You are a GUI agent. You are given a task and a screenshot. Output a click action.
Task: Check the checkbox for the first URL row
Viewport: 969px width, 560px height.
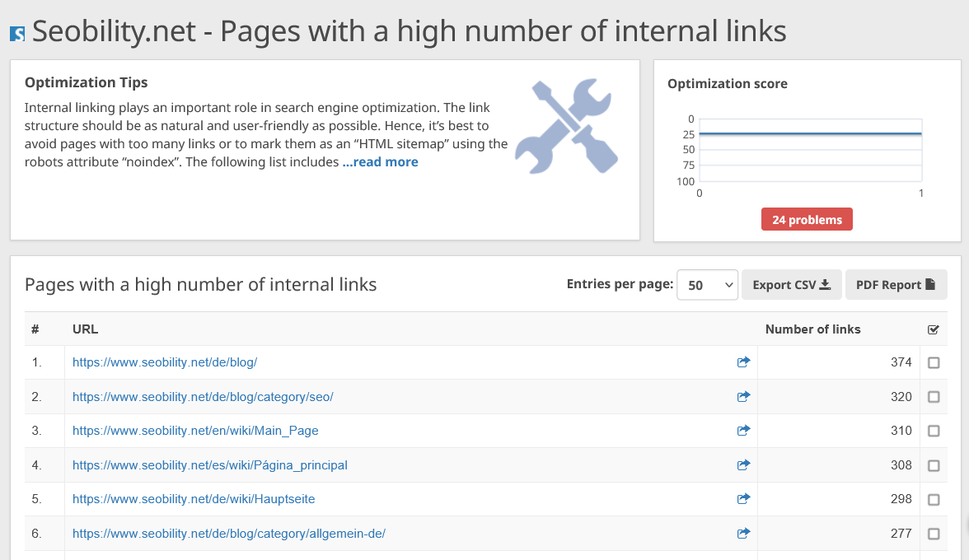point(934,362)
